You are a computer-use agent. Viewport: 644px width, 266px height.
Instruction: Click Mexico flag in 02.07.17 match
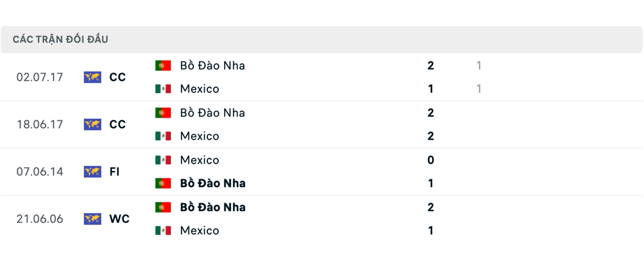pos(163,89)
